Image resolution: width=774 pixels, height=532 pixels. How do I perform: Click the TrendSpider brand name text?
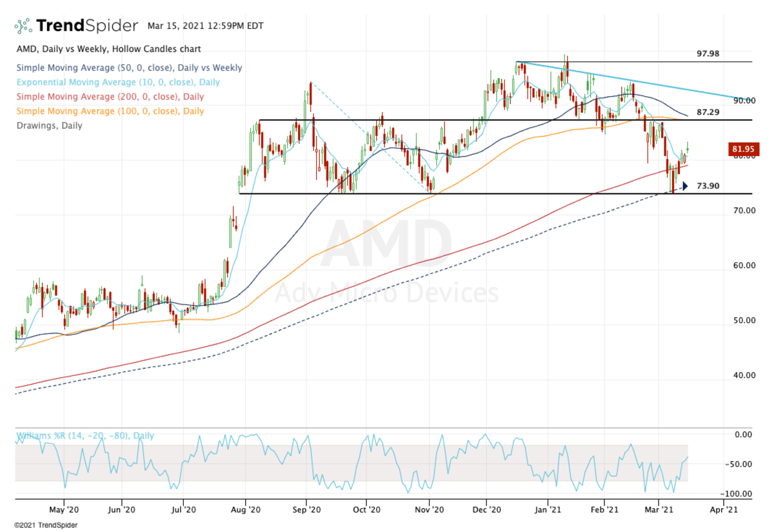point(87,26)
